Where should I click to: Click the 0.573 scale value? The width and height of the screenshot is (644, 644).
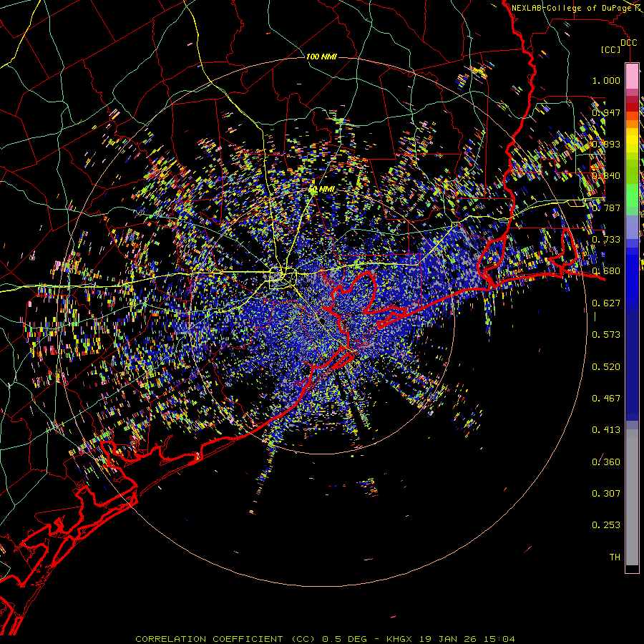click(606, 335)
